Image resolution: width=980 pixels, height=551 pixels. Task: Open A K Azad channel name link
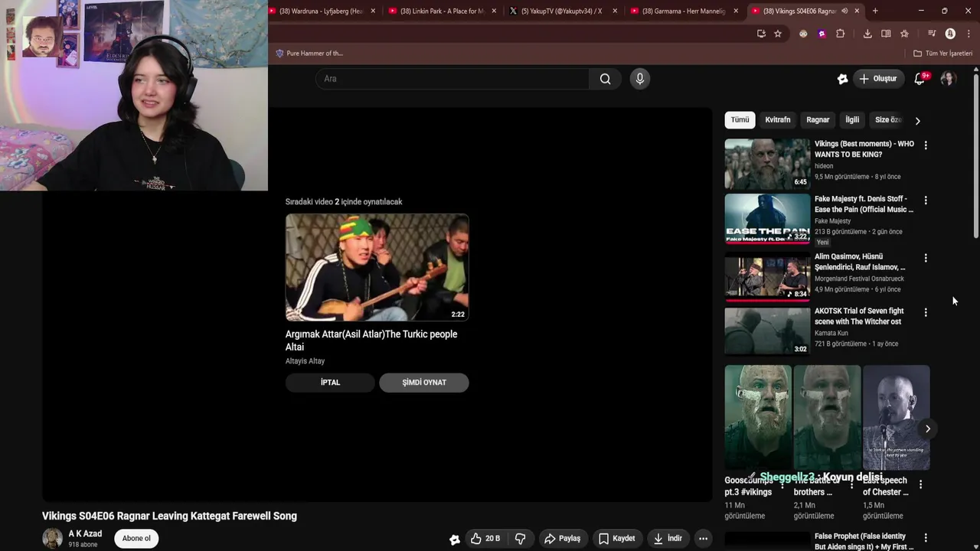pos(85,533)
